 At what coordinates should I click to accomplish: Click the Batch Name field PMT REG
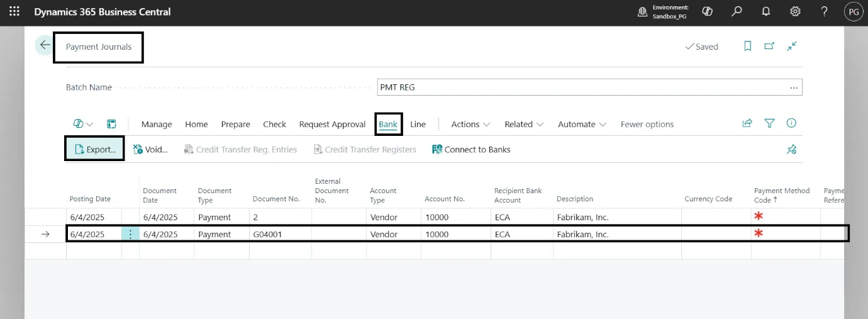[x=582, y=87]
